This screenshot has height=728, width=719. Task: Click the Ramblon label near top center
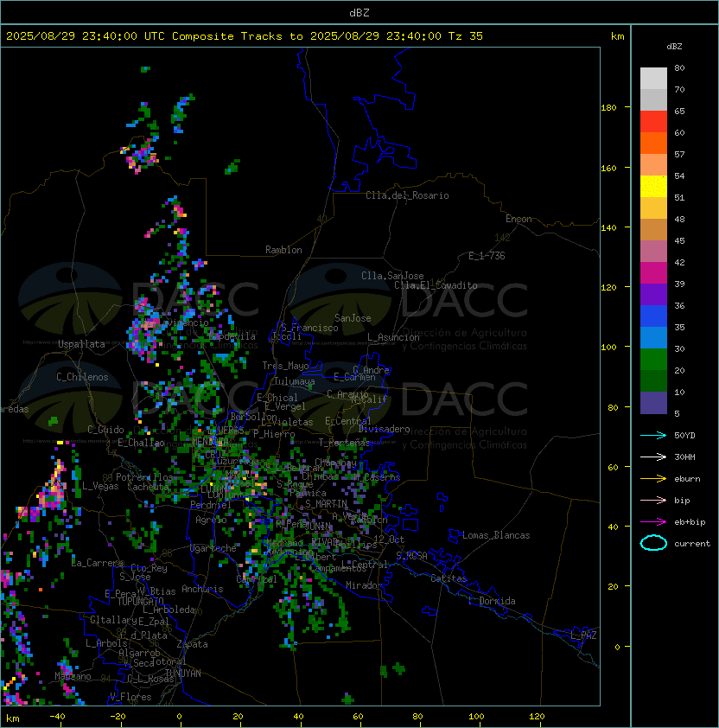click(283, 250)
